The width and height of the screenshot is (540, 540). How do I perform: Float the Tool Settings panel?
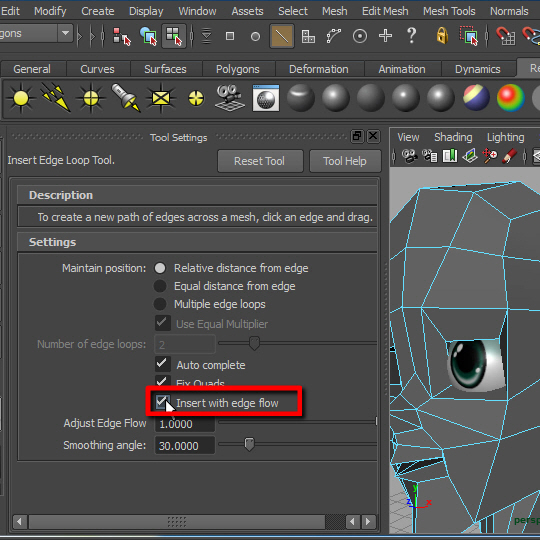click(x=357, y=136)
